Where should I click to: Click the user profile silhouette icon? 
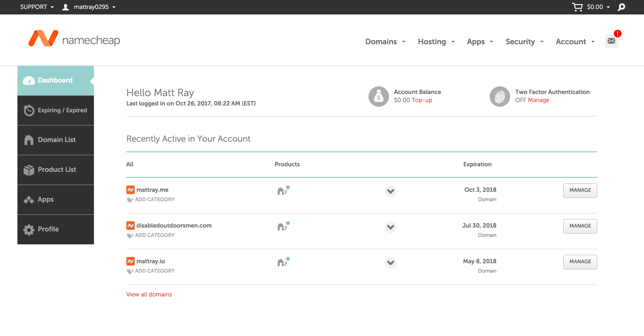click(65, 7)
